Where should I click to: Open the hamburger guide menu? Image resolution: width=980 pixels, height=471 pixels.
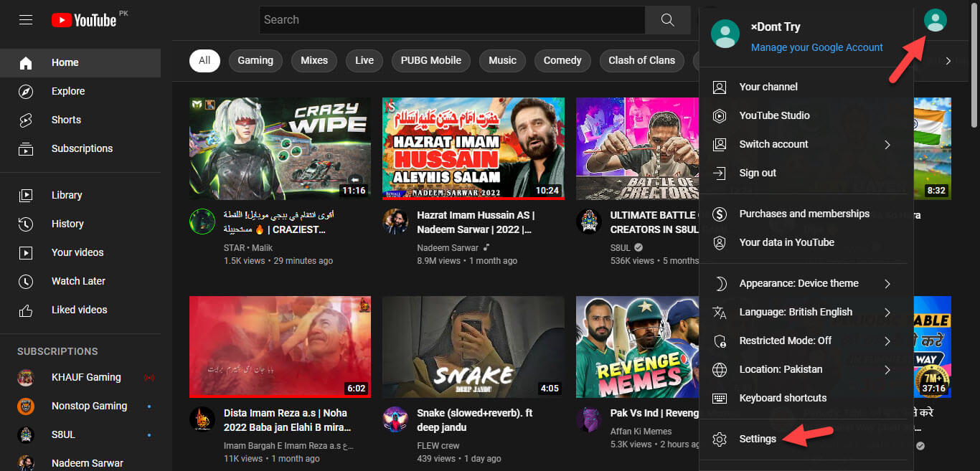coord(26,20)
